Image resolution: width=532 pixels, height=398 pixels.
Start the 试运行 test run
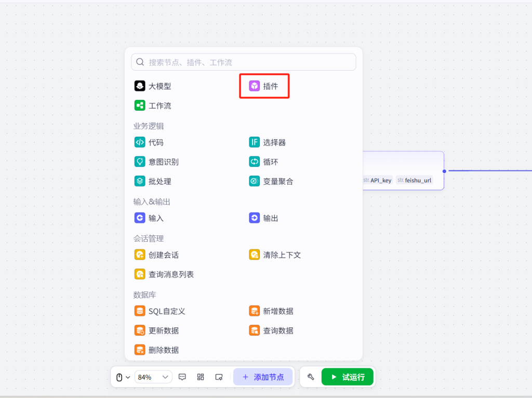click(x=347, y=377)
